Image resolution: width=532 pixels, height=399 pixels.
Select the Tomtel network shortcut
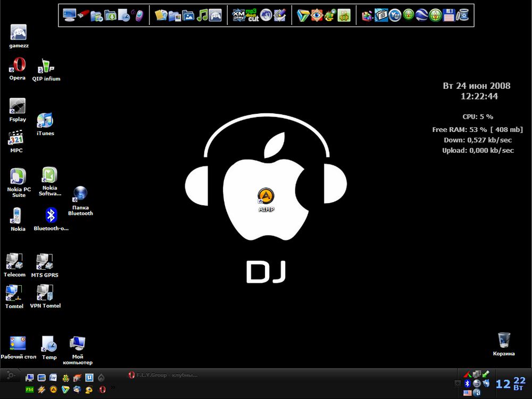[x=14, y=296]
